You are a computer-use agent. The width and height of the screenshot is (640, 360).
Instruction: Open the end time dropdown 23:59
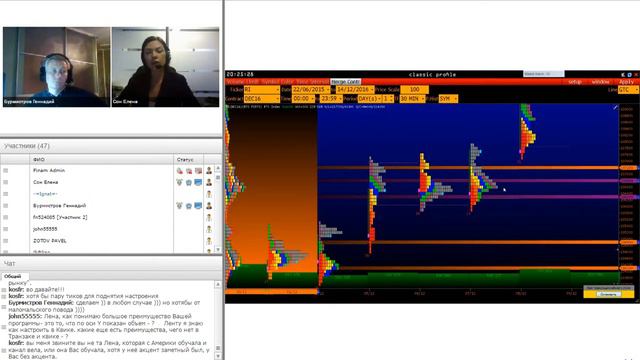coord(331,99)
